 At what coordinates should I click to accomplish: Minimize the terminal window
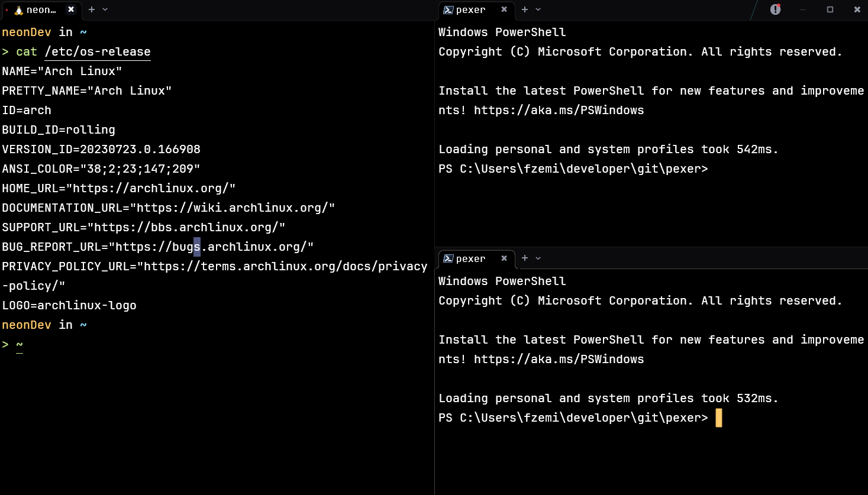[x=803, y=9]
